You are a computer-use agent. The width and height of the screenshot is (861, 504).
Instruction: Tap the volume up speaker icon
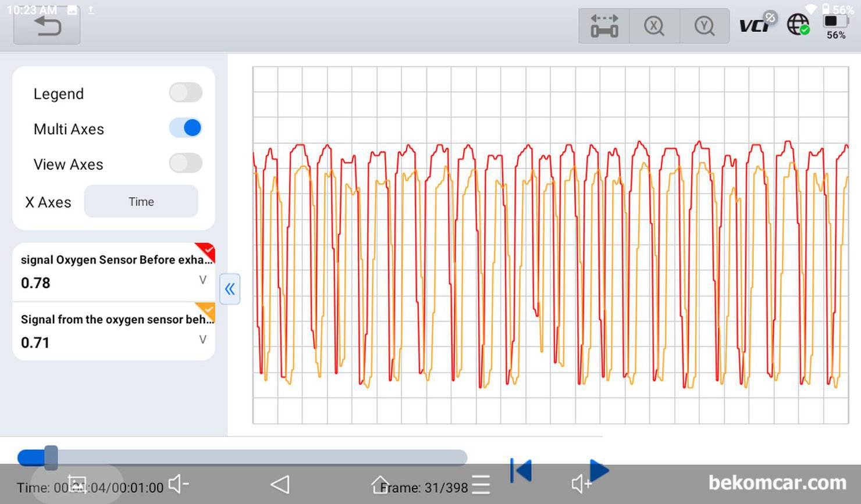tap(581, 484)
